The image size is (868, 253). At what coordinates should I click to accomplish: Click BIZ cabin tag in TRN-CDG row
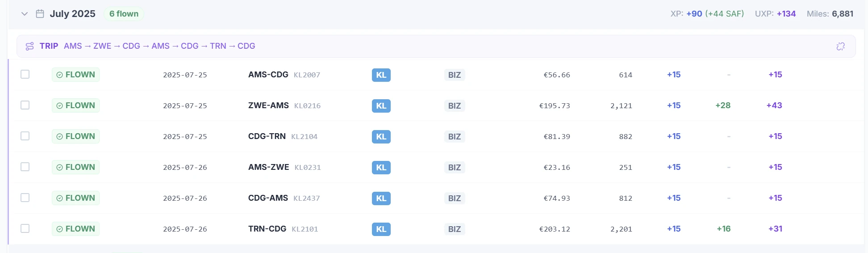(455, 229)
